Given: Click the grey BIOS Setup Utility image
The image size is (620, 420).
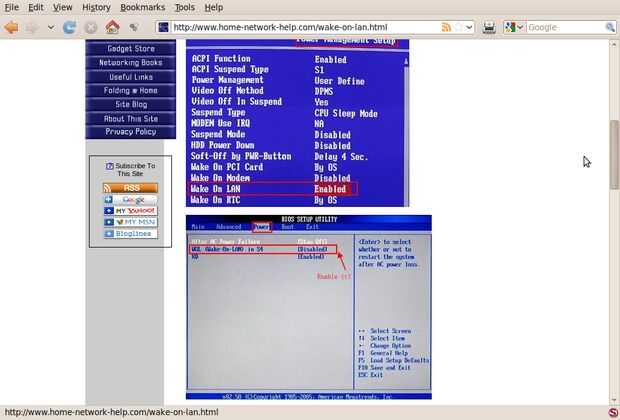Looking at the screenshot, I should pyautogui.click(x=309, y=307).
